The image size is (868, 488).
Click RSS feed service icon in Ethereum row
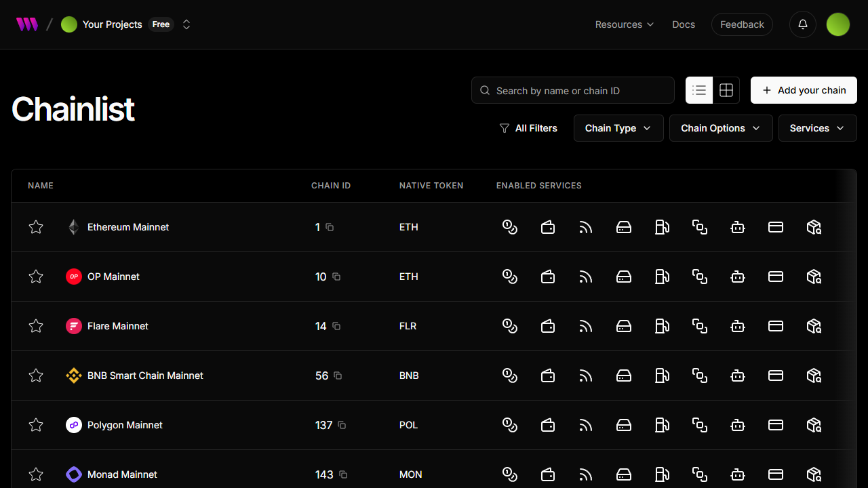[x=586, y=227]
